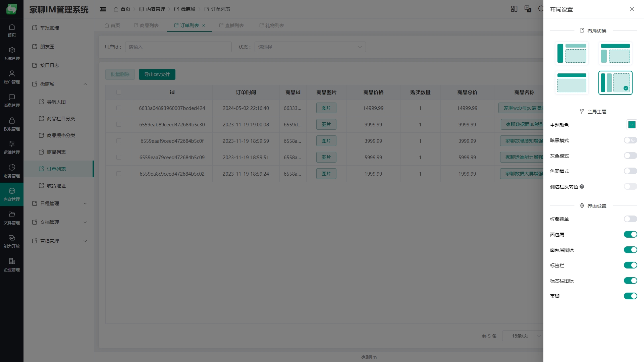The image size is (644, 362).
Task: Select the top-navigation layout thumbnail
Action: [572, 83]
